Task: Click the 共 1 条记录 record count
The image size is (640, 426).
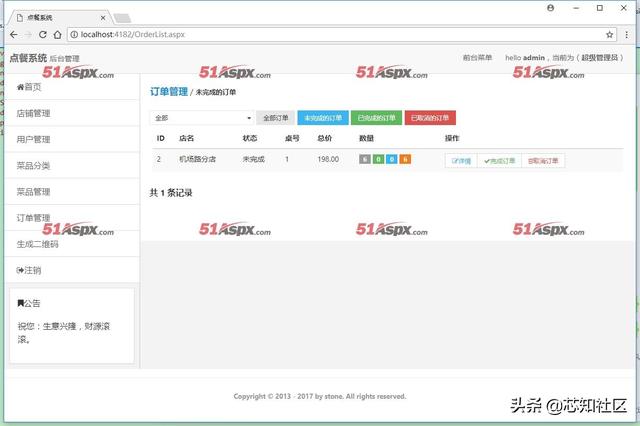Action: (171, 193)
